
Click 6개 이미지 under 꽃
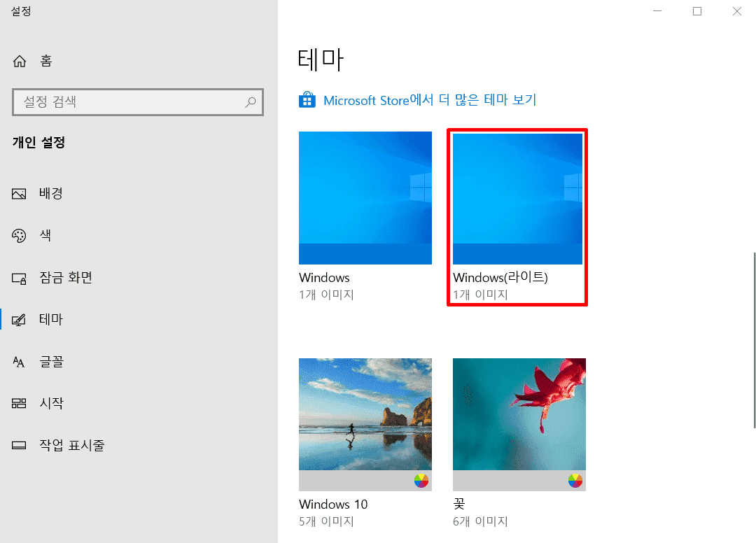(480, 521)
